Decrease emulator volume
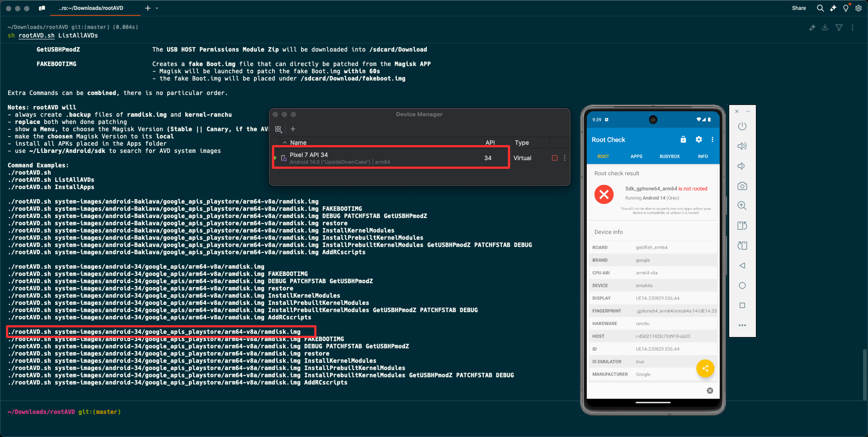The height and width of the screenshot is (437, 868). (742, 166)
